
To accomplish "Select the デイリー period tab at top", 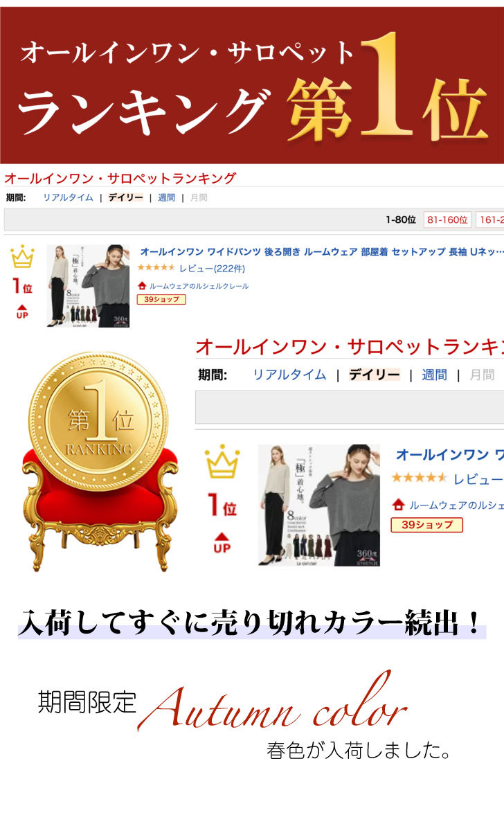I will tap(125, 197).
